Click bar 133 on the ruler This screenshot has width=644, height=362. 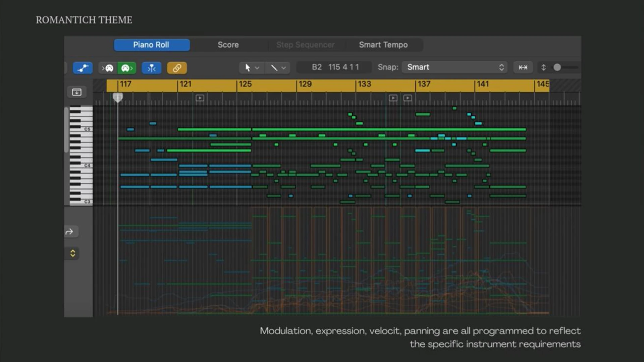(x=364, y=84)
